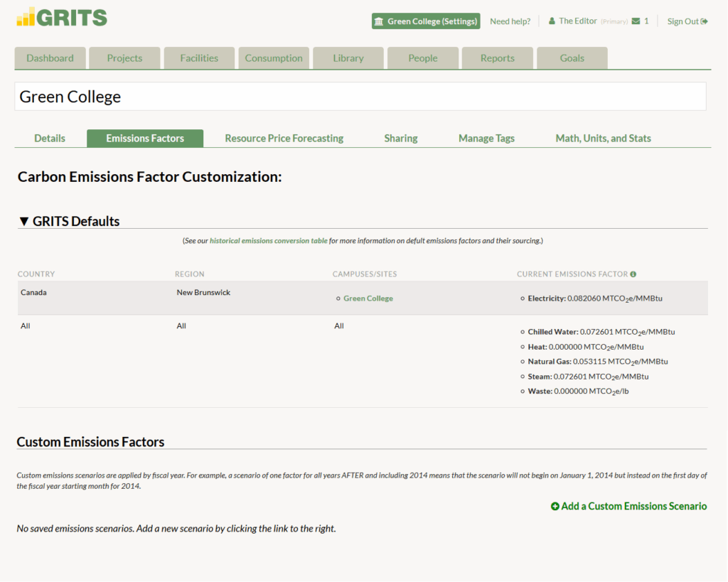Open the Dashboard tab

click(x=50, y=58)
